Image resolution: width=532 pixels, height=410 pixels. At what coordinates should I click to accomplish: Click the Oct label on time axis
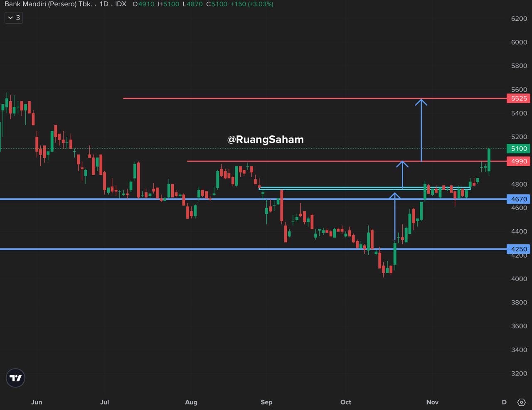tap(346, 402)
